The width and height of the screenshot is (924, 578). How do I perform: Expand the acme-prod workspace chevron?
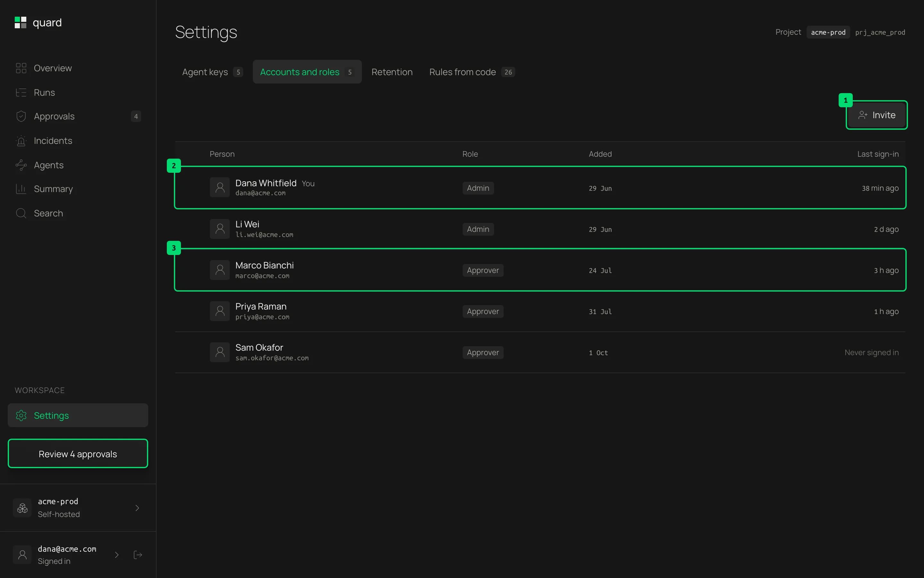click(x=137, y=508)
